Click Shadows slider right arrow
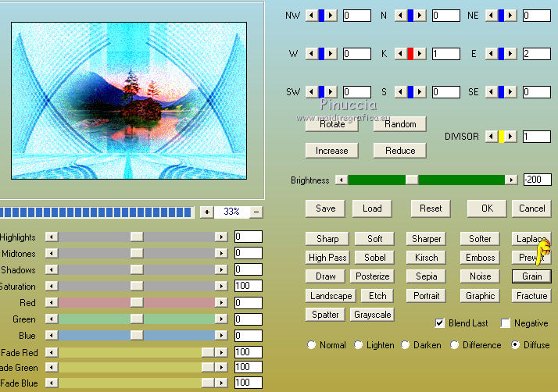 click(221, 269)
